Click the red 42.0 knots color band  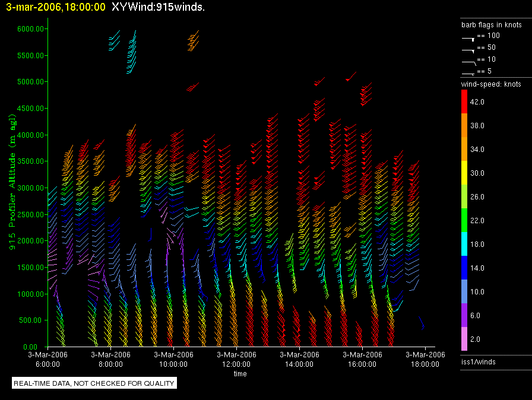464,101
